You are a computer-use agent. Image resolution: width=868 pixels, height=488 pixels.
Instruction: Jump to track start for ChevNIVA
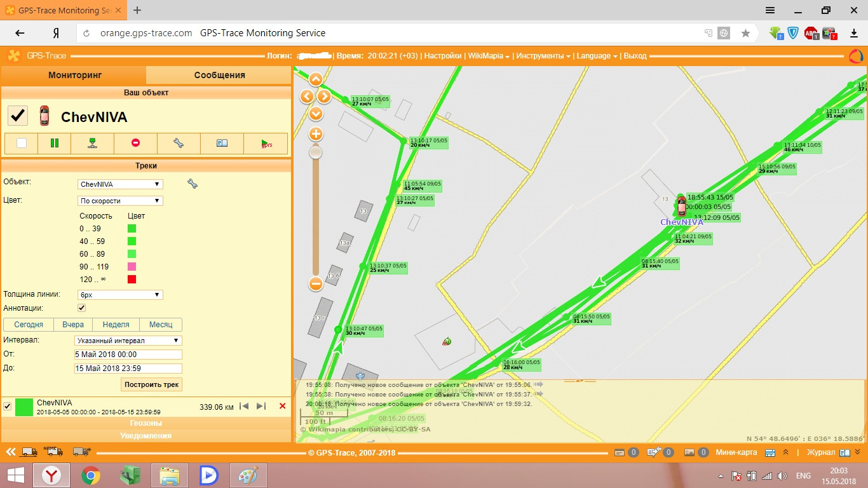click(244, 406)
